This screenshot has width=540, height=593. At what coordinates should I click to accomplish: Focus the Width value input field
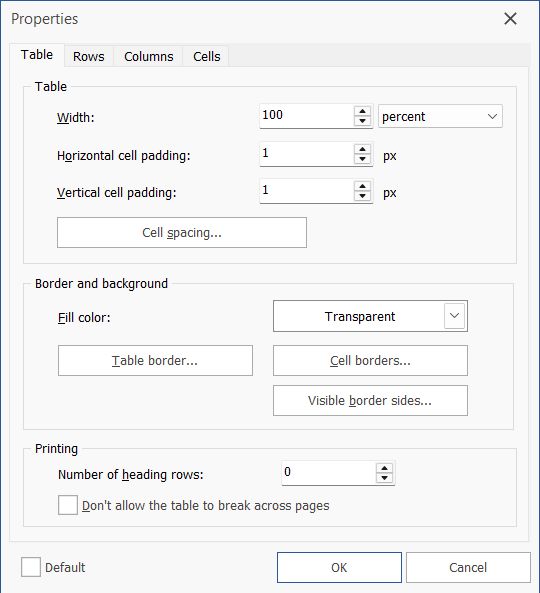(x=307, y=116)
